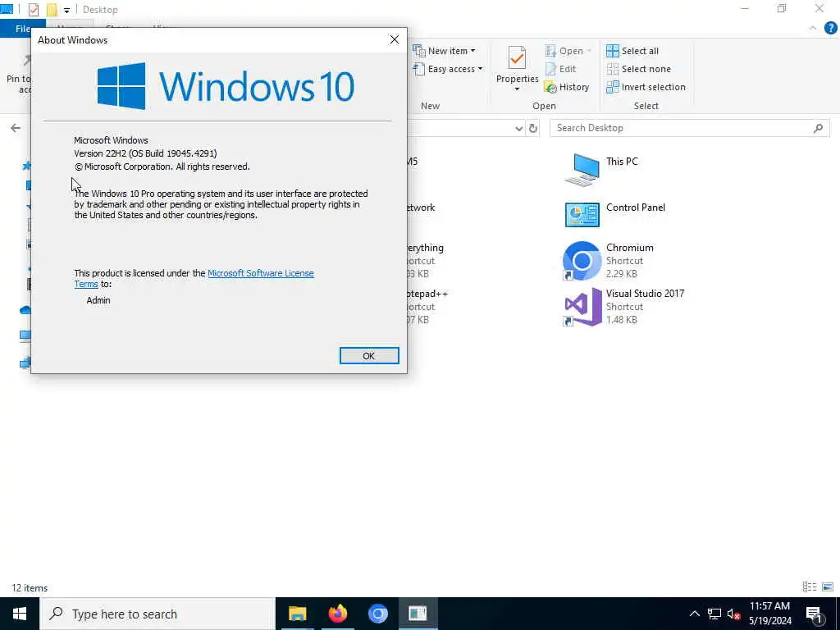This screenshot has width=840, height=630.
Task: Open the taskbar clock and date
Action: pyautogui.click(x=769, y=614)
